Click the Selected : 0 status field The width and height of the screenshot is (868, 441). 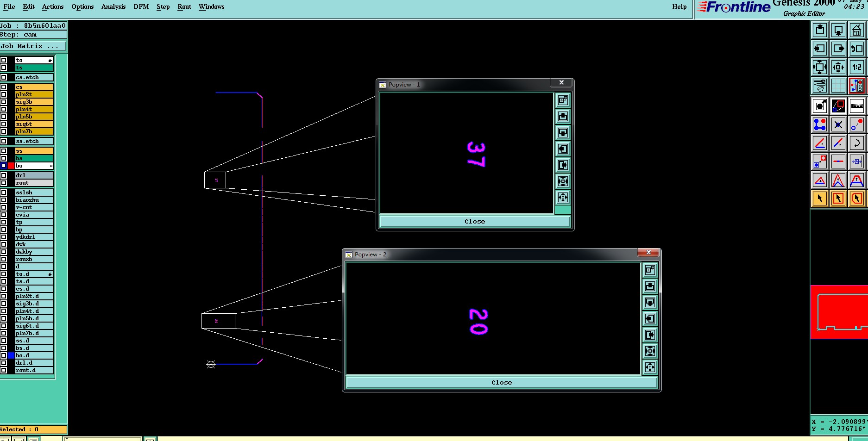point(33,429)
